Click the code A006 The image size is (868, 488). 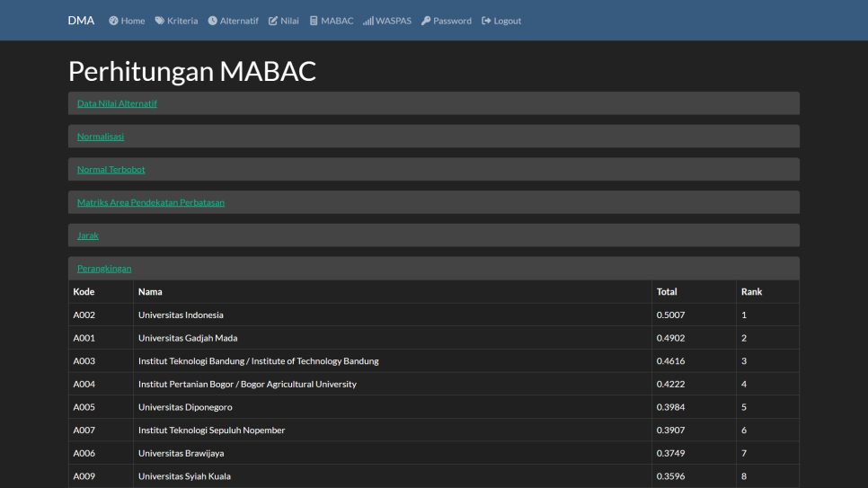tap(84, 453)
